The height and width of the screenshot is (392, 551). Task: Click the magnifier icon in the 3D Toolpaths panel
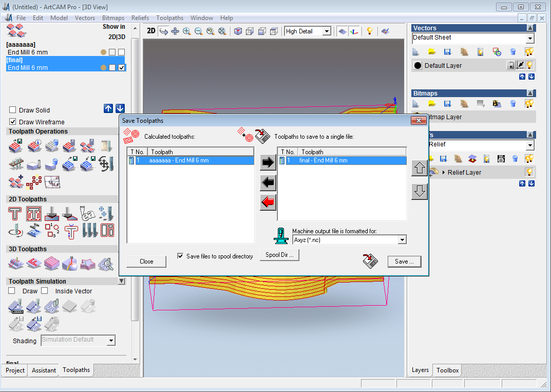click(106, 264)
